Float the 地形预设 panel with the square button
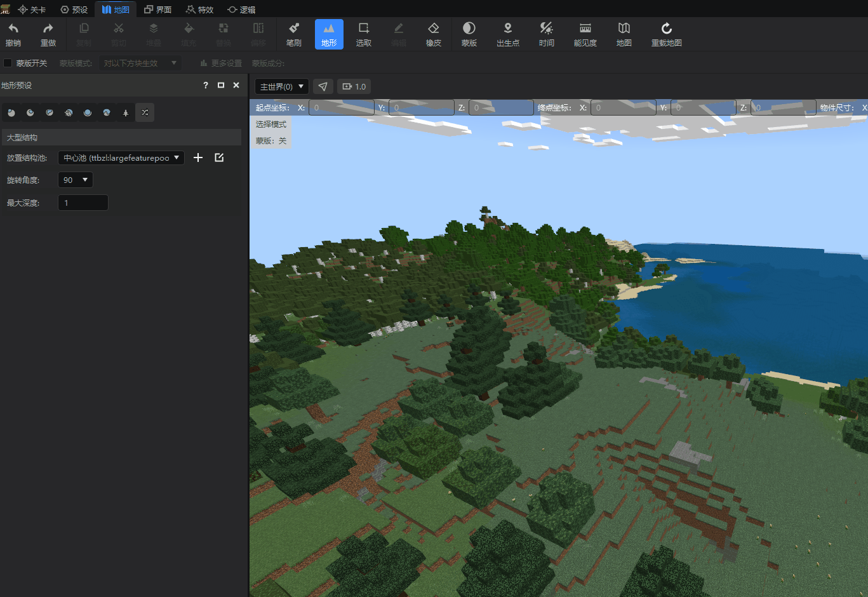 pos(221,85)
